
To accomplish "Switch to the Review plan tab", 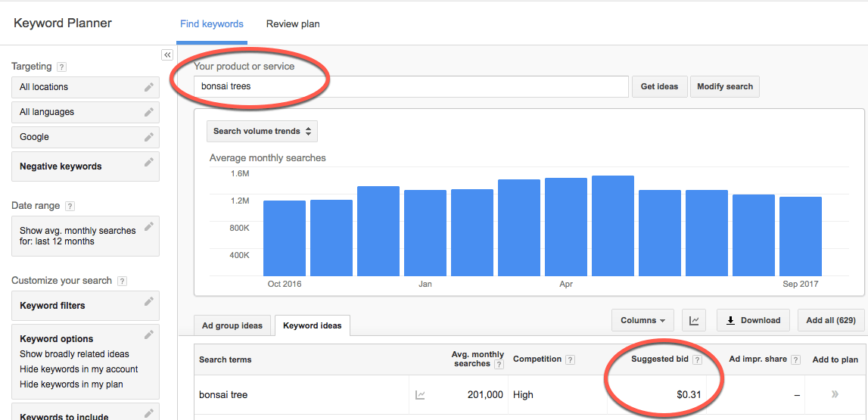I will (x=293, y=24).
